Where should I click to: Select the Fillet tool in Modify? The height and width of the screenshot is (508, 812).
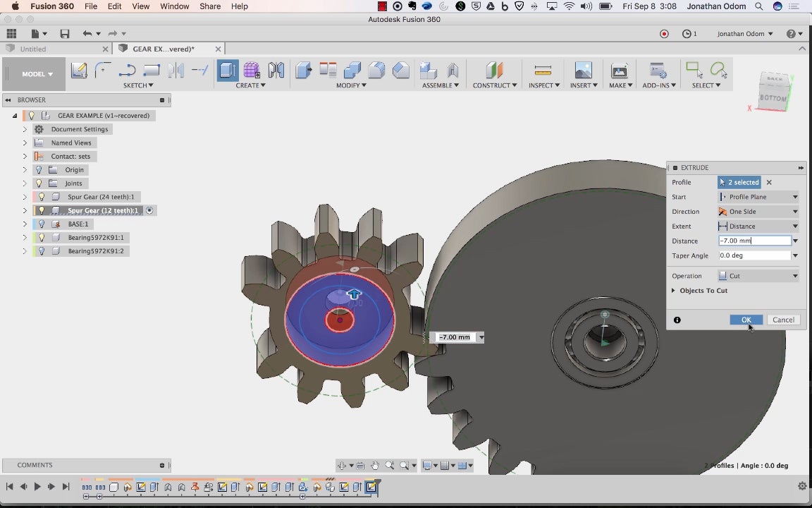tap(376, 71)
